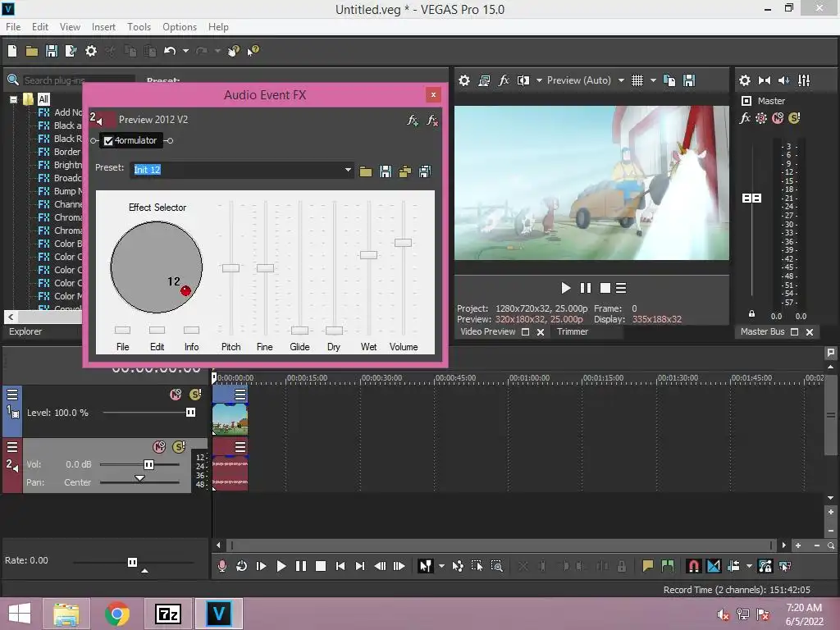840x630 pixels.
Task: Mute the Master bus
Action: click(778, 118)
